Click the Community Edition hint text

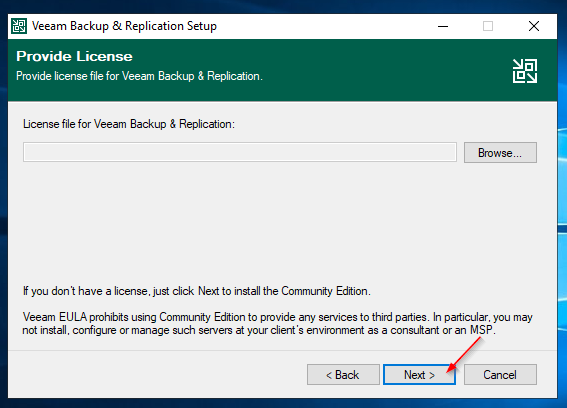pos(197,291)
